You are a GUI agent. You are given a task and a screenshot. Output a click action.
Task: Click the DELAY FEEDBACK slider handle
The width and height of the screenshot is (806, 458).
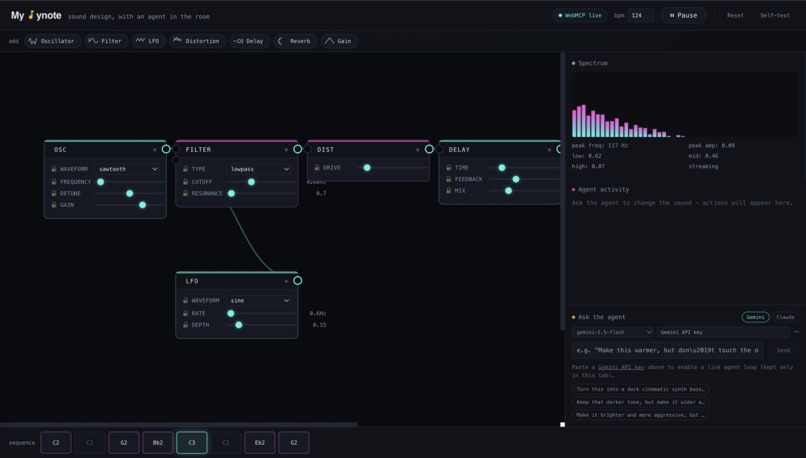516,179
